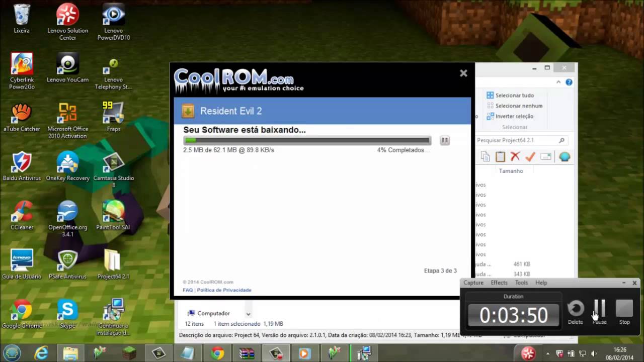Click the 461 KB size cell
This screenshot has width=644, height=362.
521,264
